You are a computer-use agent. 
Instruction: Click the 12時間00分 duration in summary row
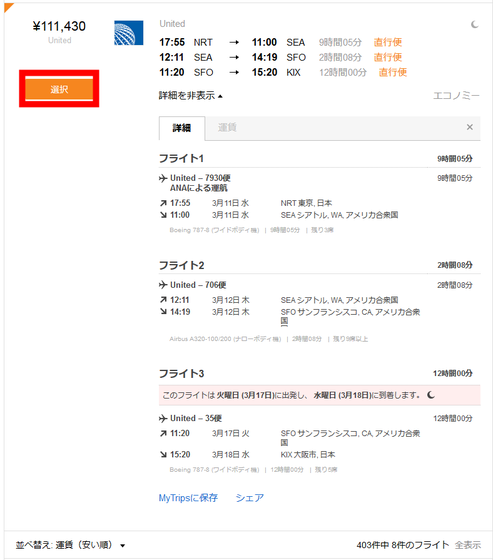(343, 72)
